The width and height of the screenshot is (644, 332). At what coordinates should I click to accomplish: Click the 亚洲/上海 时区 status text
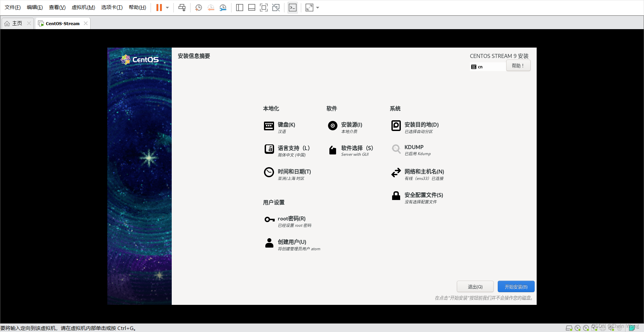291,179
